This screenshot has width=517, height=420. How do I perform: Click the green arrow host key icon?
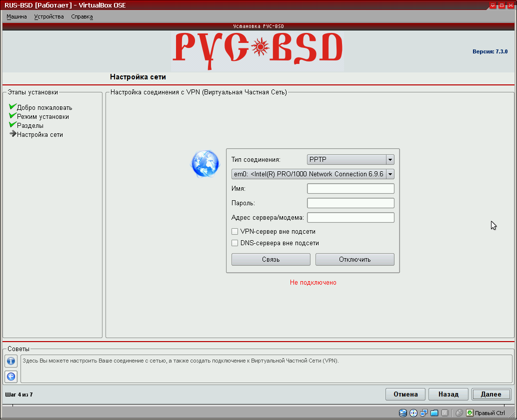click(469, 413)
